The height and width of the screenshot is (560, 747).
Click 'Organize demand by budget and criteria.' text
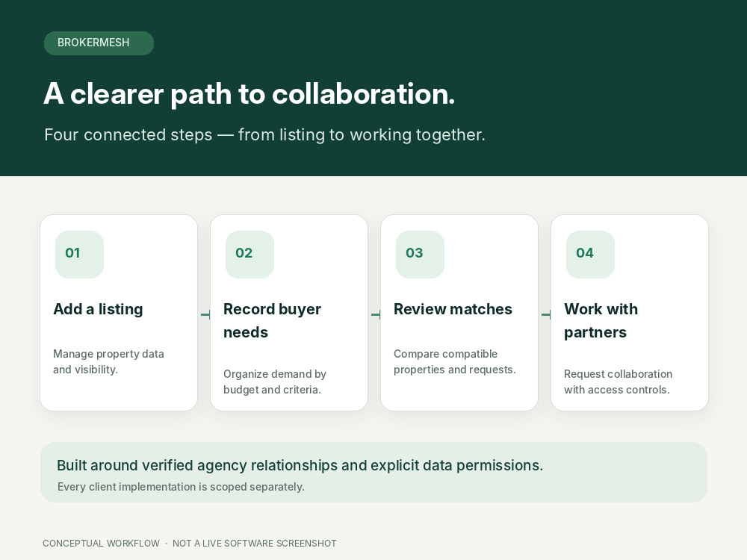[x=275, y=382]
